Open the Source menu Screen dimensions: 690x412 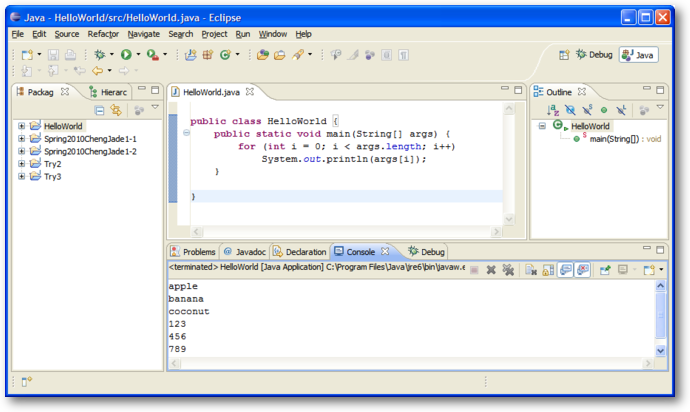pos(67,34)
